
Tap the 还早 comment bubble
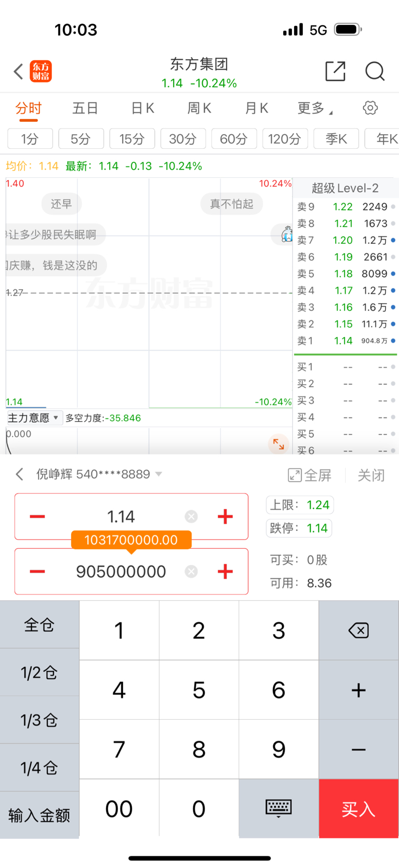[x=61, y=204]
